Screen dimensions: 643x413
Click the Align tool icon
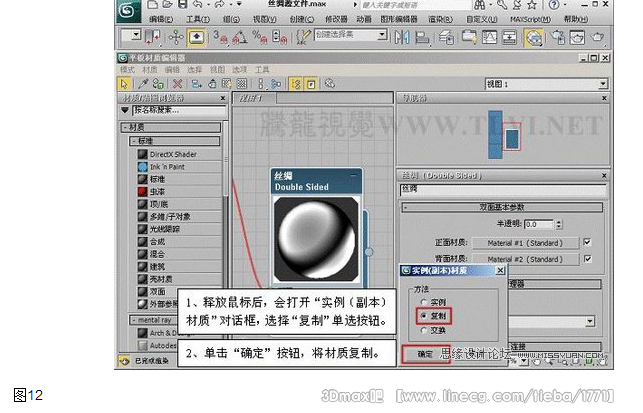422,37
